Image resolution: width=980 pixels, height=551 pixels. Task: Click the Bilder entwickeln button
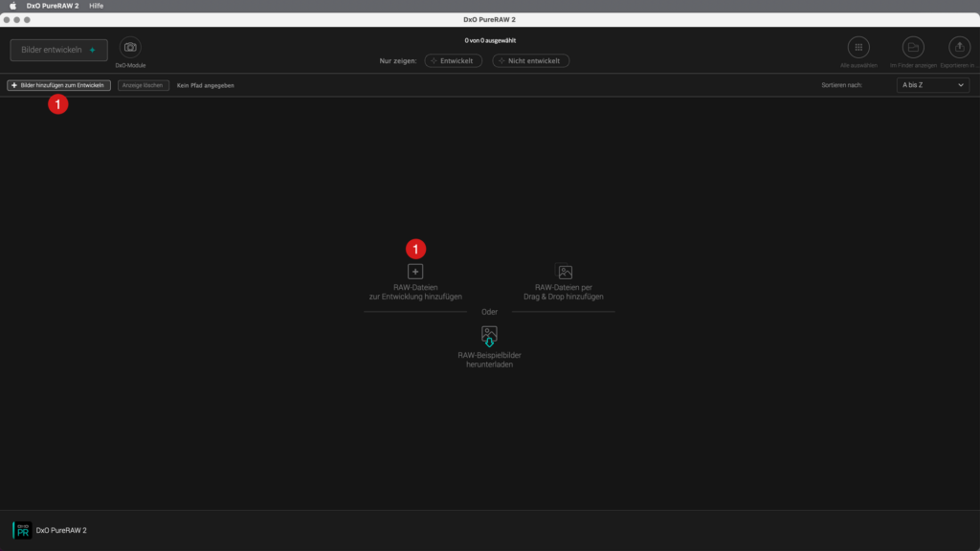click(x=58, y=50)
